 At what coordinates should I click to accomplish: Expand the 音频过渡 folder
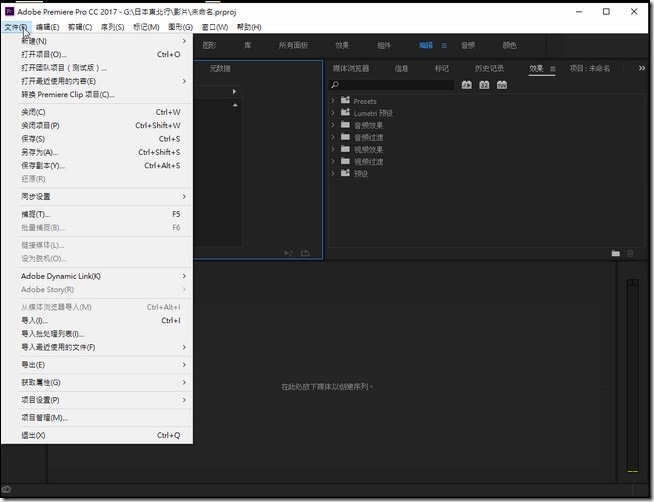click(x=333, y=137)
